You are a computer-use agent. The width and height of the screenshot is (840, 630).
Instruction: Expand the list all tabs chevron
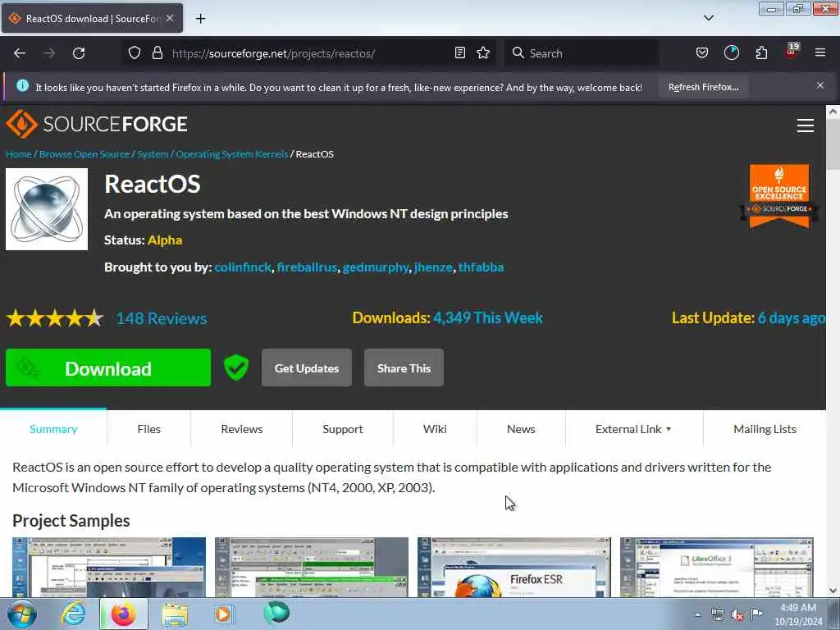pyautogui.click(x=708, y=18)
